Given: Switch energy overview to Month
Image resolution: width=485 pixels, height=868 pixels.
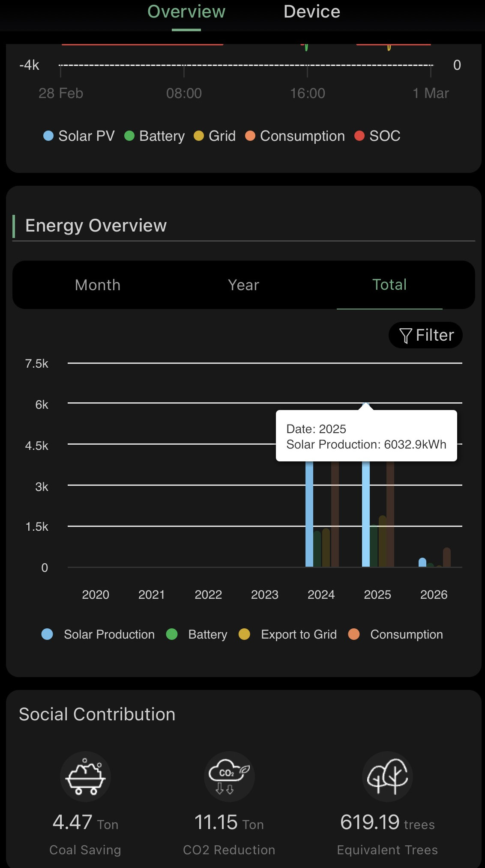Looking at the screenshot, I should [x=98, y=285].
